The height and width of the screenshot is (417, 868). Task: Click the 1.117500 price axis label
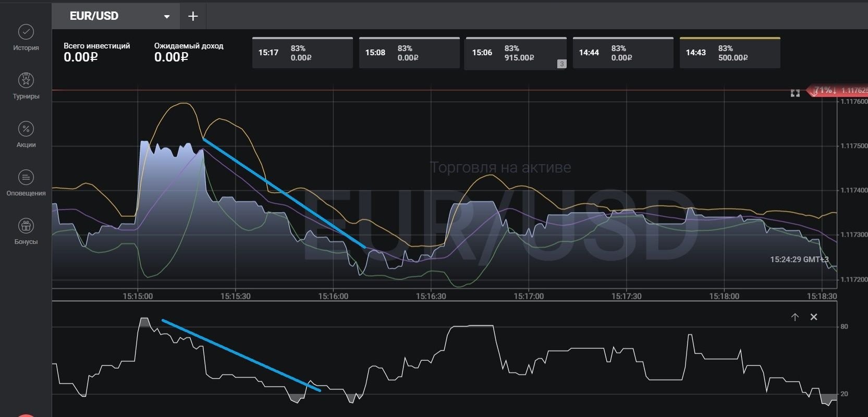pos(853,146)
